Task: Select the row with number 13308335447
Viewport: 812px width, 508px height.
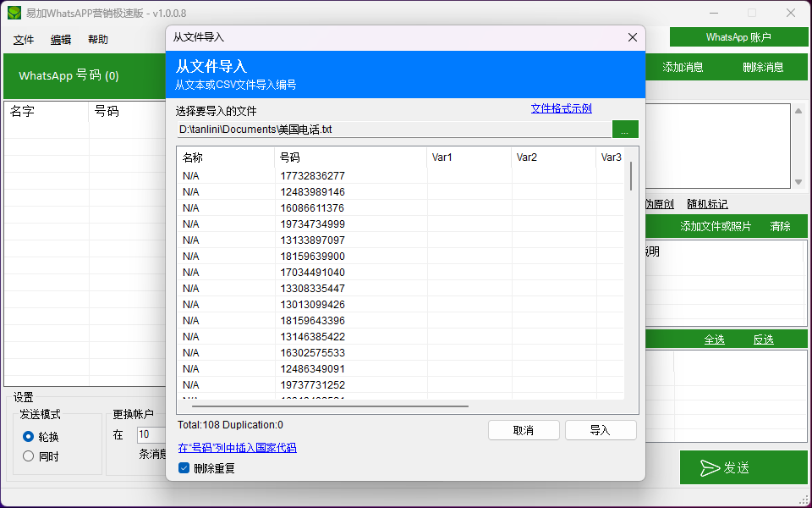Action: click(401, 288)
